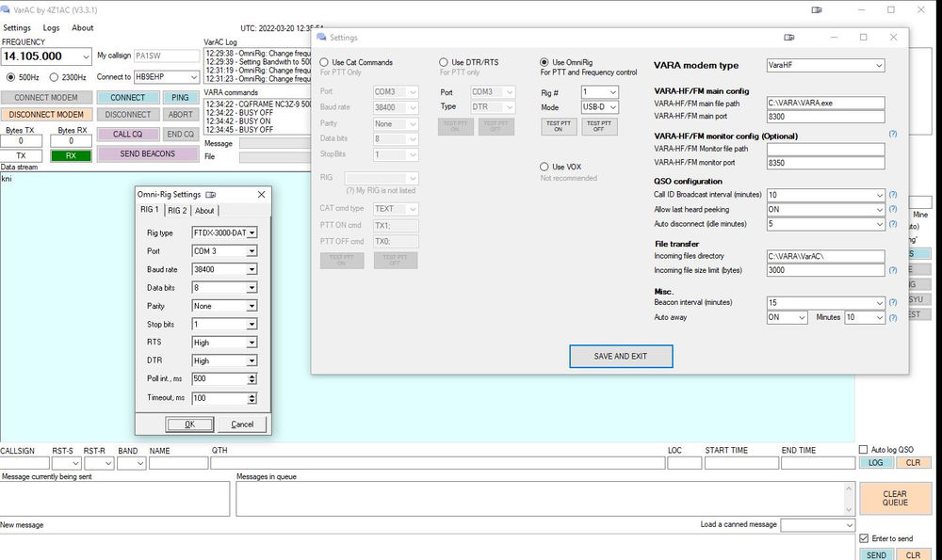Click SAVE AND EXIT in Settings

(620, 356)
